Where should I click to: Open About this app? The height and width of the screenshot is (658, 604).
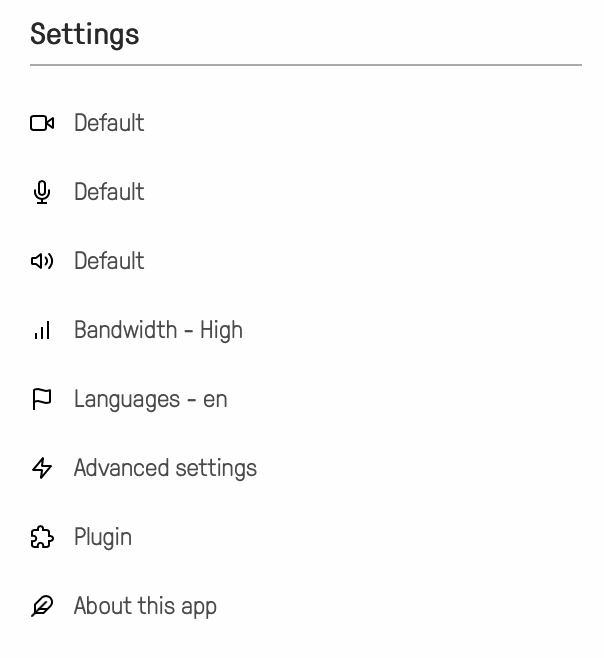click(x=145, y=606)
